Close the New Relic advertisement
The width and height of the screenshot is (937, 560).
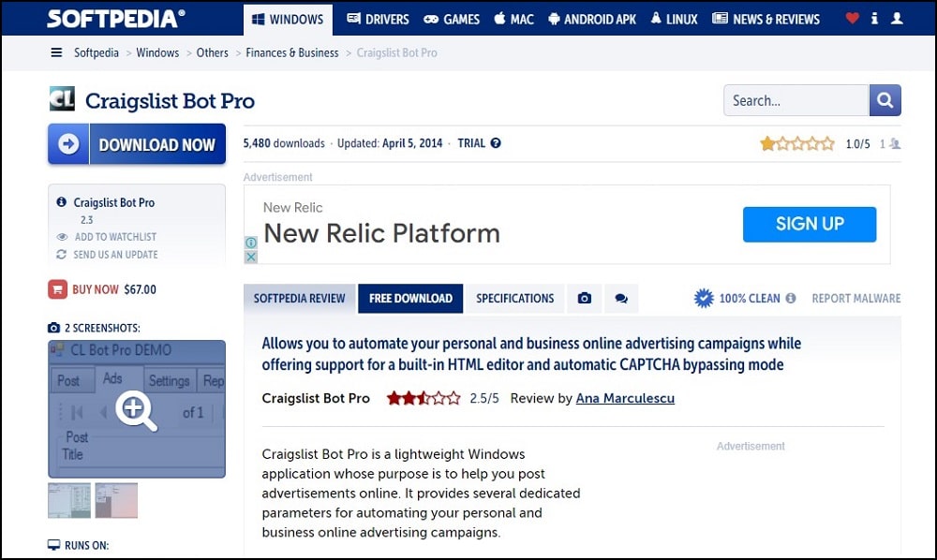pyautogui.click(x=251, y=257)
